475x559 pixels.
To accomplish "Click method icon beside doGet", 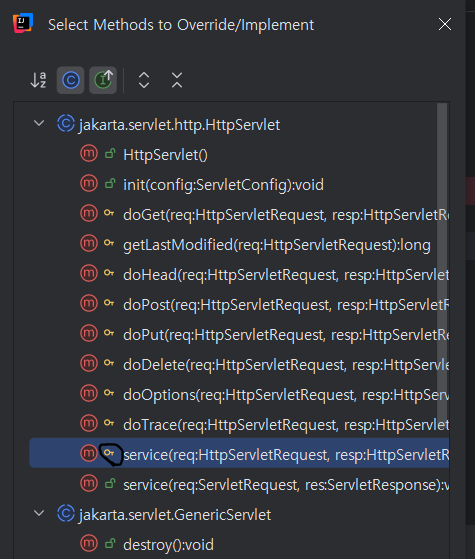I will (x=89, y=214).
